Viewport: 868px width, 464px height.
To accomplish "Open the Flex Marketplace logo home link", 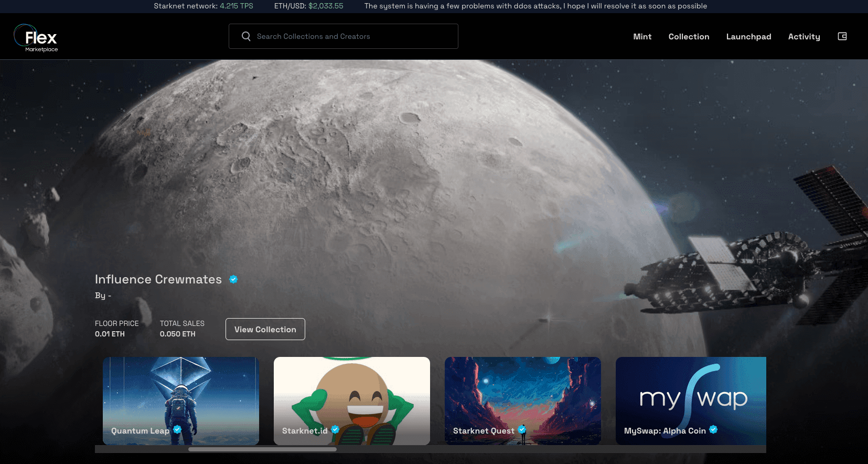I will coord(36,38).
